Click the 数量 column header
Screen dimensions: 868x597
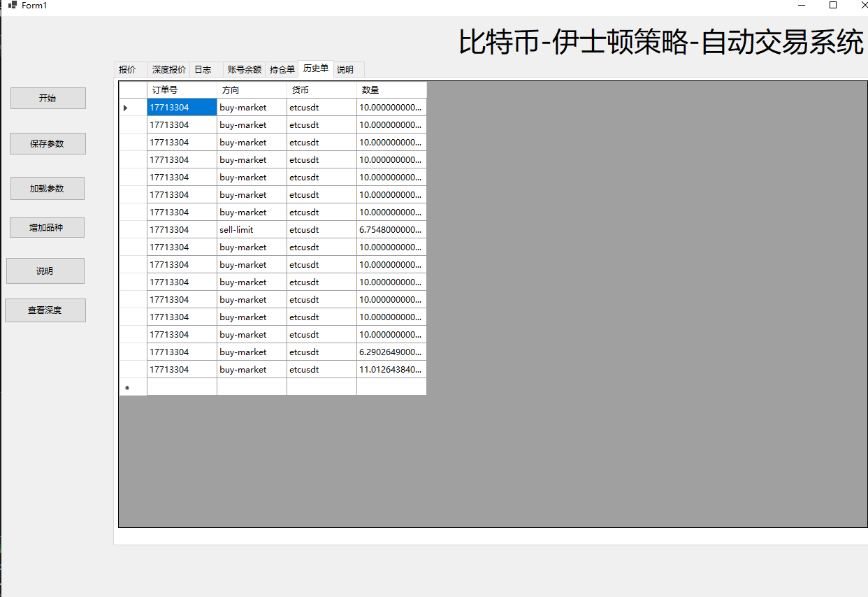point(391,90)
